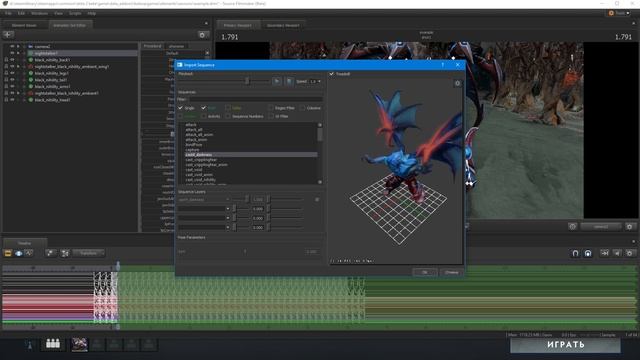This screenshot has height=360, width=640.
Task: Cancel the Import Sequence dialog
Action: pos(451,272)
